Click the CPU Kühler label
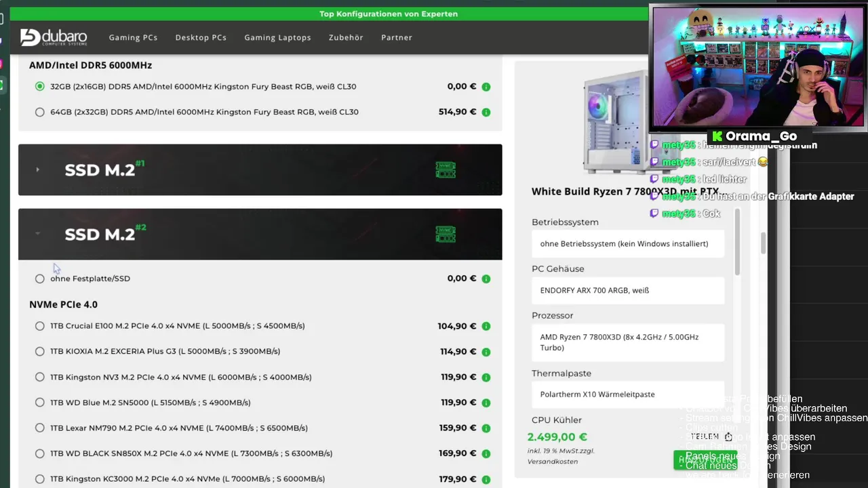The height and width of the screenshot is (488, 868). click(557, 420)
